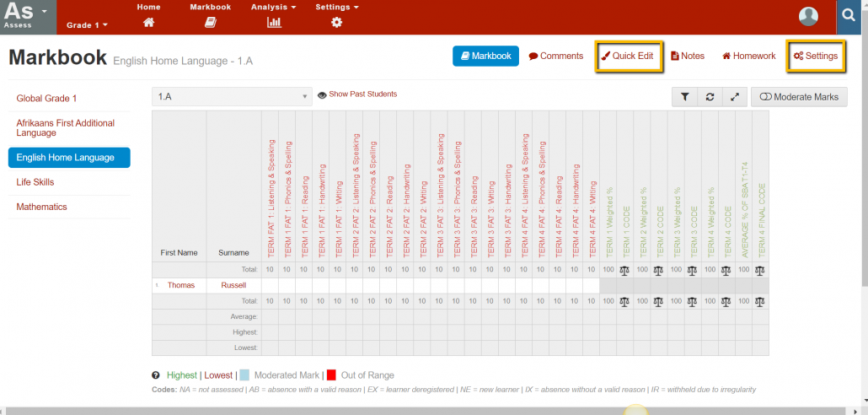868x415 pixels.
Task: Click Thomas's first mark cell
Action: pyautogui.click(x=270, y=286)
